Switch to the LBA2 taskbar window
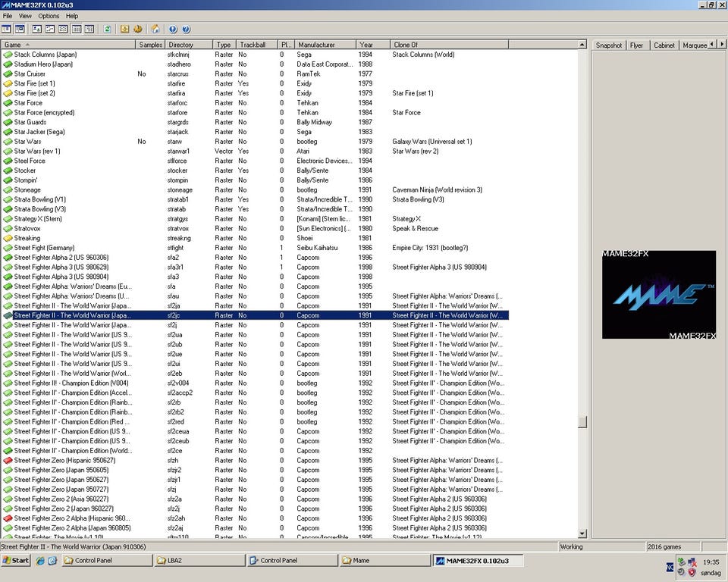 199,560
